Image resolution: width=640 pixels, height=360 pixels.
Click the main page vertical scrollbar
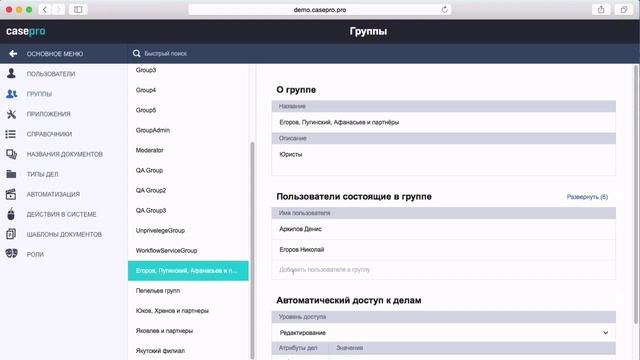coord(636,194)
